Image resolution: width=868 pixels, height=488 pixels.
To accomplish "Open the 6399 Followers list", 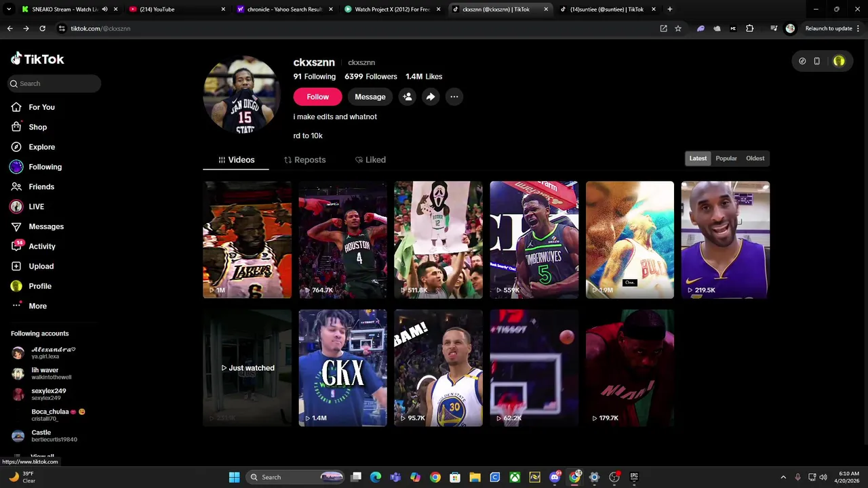I will tap(371, 77).
